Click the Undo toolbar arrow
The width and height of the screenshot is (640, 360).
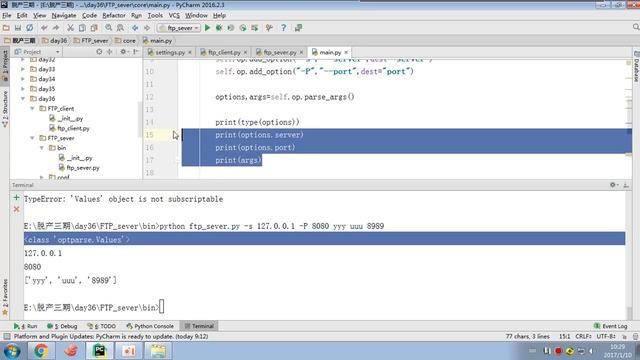(x=44, y=28)
